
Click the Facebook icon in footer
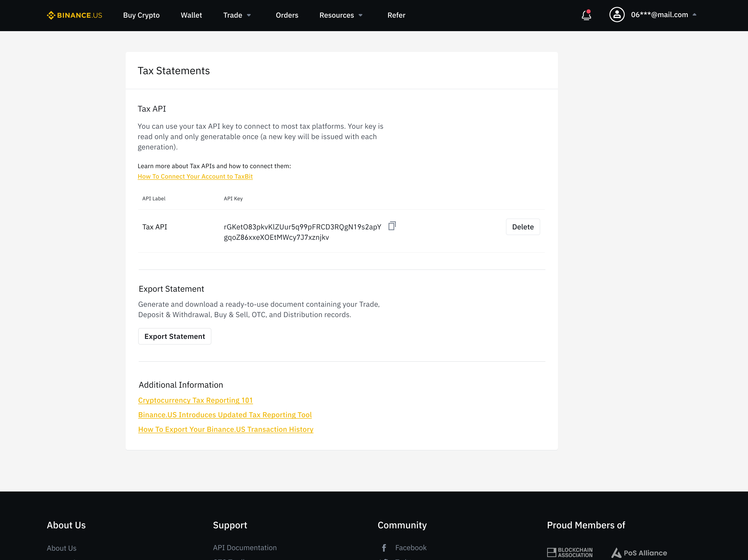384,548
